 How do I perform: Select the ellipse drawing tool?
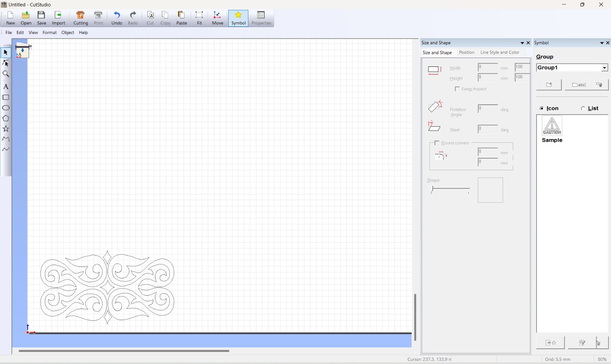tap(6, 108)
